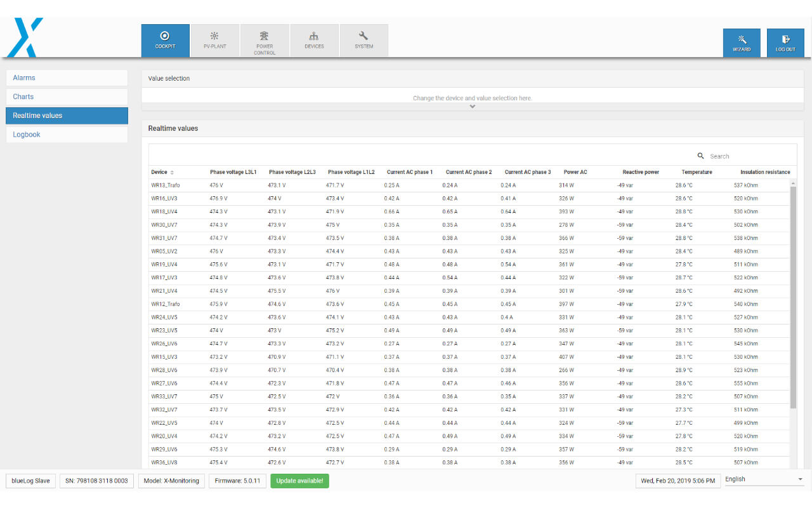Open System settings wrench tab
The width and height of the screenshot is (812, 508).
point(363,41)
